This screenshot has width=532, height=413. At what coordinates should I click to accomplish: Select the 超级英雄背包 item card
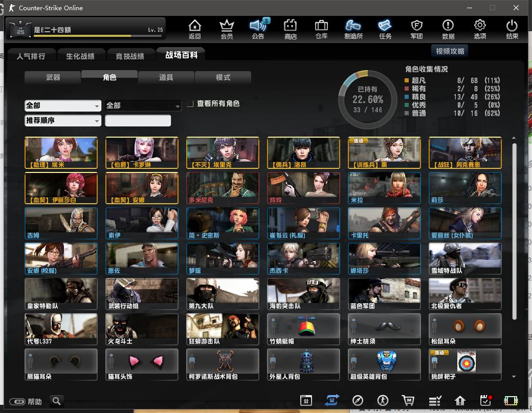pyautogui.click(x=384, y=364)
